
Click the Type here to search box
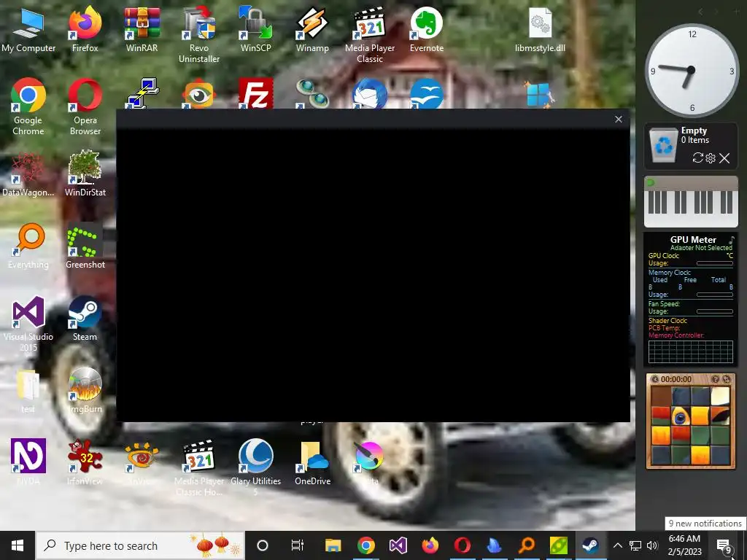coord(140,545)
